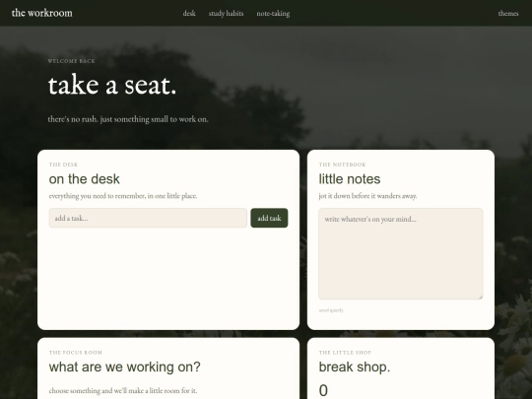The height and width of the screenshot is (399, 532).
Task: Select the 'take a seat.' heading
Action: point(112,85)
